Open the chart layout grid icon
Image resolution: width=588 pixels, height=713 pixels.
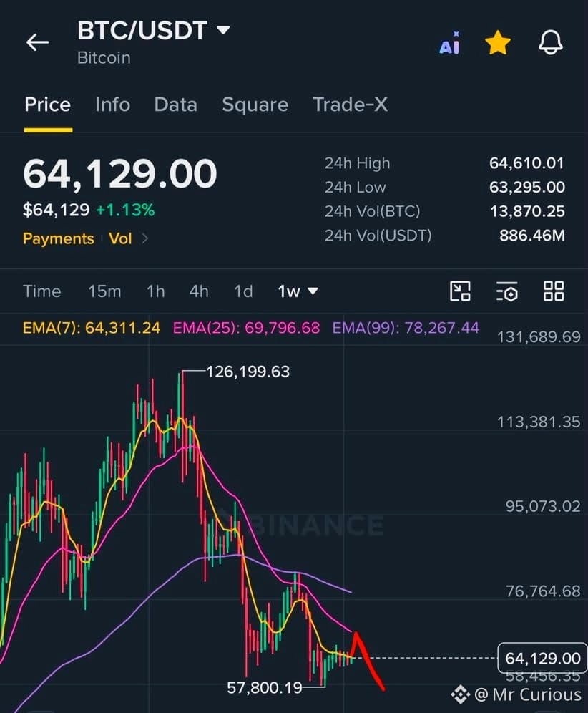(x=554, y=291)
